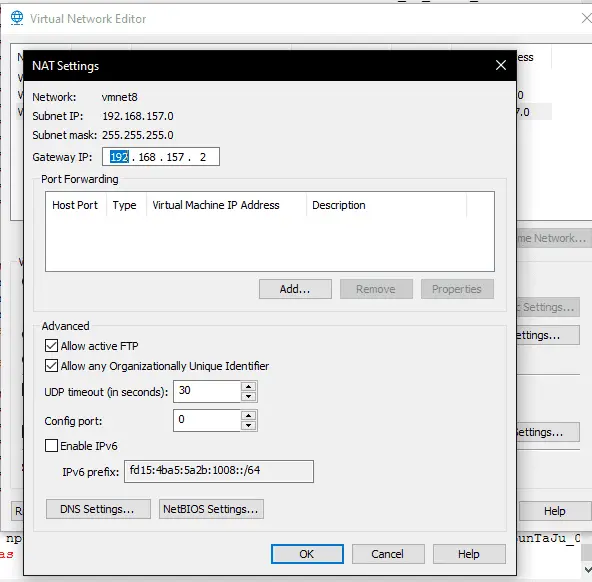Increase UDP timeout with up arrow
This screenshot has width=592, height=582.
click(x=248, y=386)
